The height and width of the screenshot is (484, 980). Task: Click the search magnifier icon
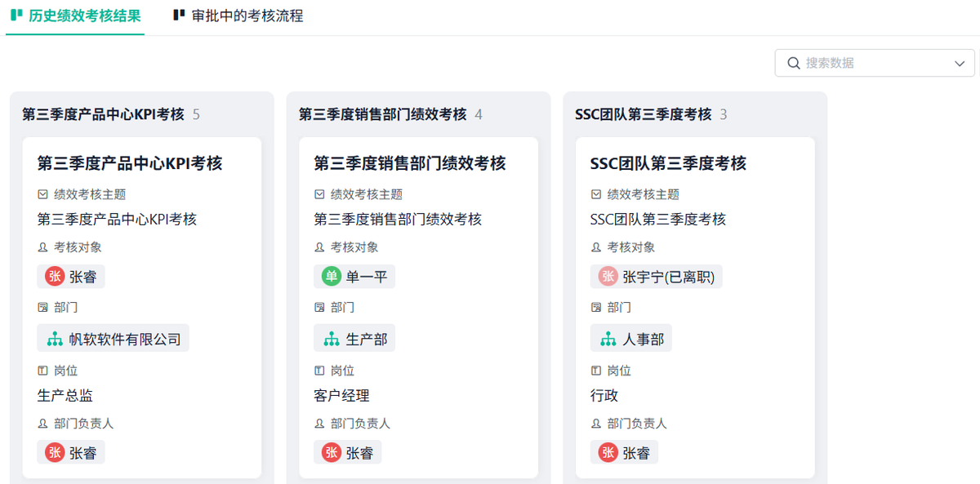click(x=793, y=64)
